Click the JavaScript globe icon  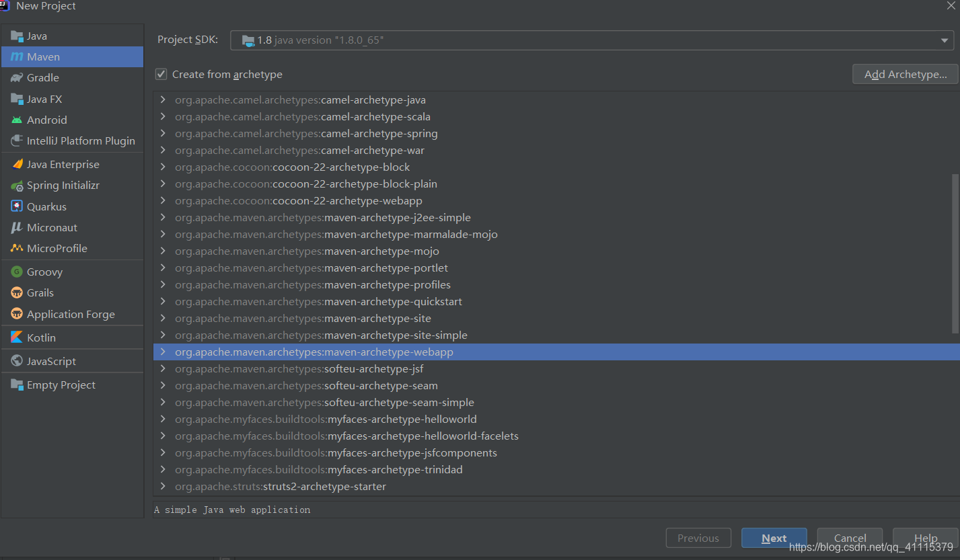click(17, 361)
